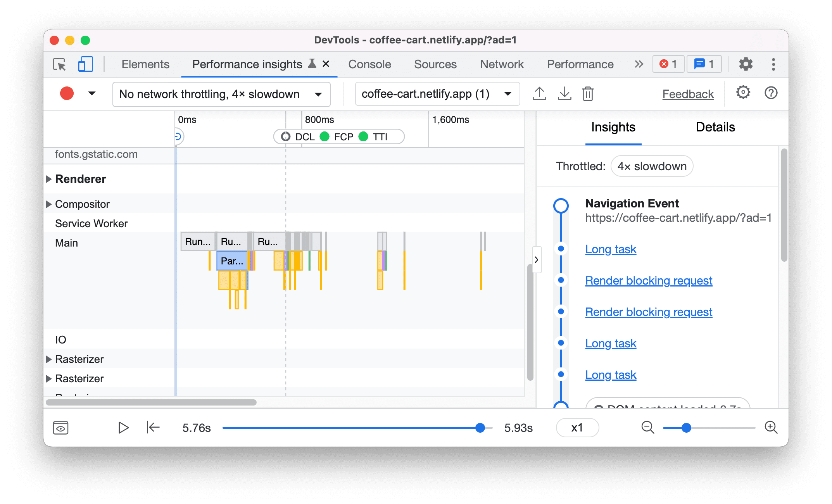Open the network throttling dropdown
The image size is (832, 504).
point(222,94)
